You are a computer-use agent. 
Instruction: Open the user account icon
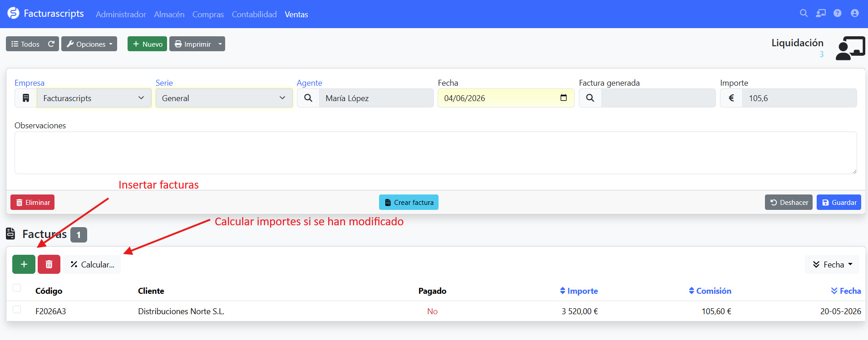tap(855, 14)
